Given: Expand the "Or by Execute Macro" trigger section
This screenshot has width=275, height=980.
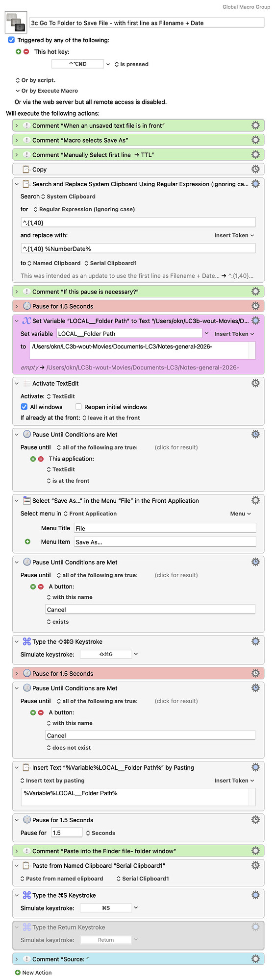Looking at the screenshot, I should point(18,91).
